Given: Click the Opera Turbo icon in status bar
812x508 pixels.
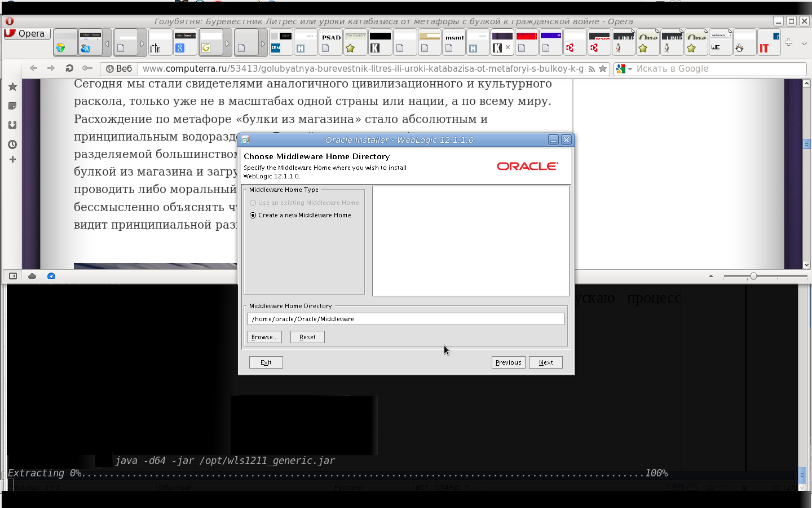Looking at the screenshot, I should pos(51,276).
